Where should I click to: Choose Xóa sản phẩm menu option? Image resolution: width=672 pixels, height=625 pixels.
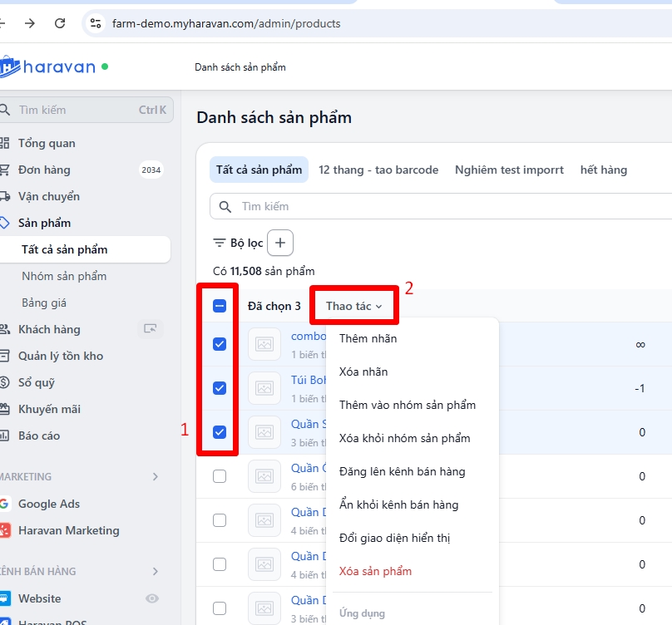(375, 571)
